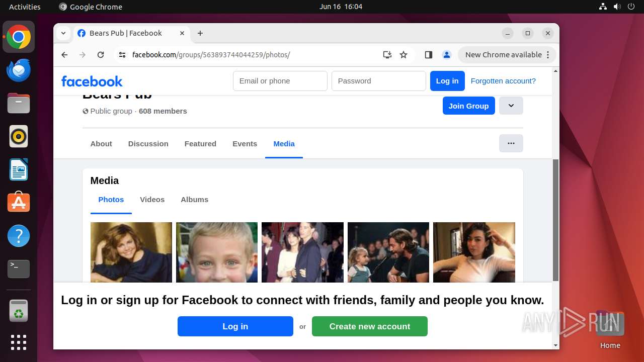Image resolution: width=644 pixels, height=362 pixels.
Task: Open photo of dark-haired woman in white top
Action: (474, 252)
